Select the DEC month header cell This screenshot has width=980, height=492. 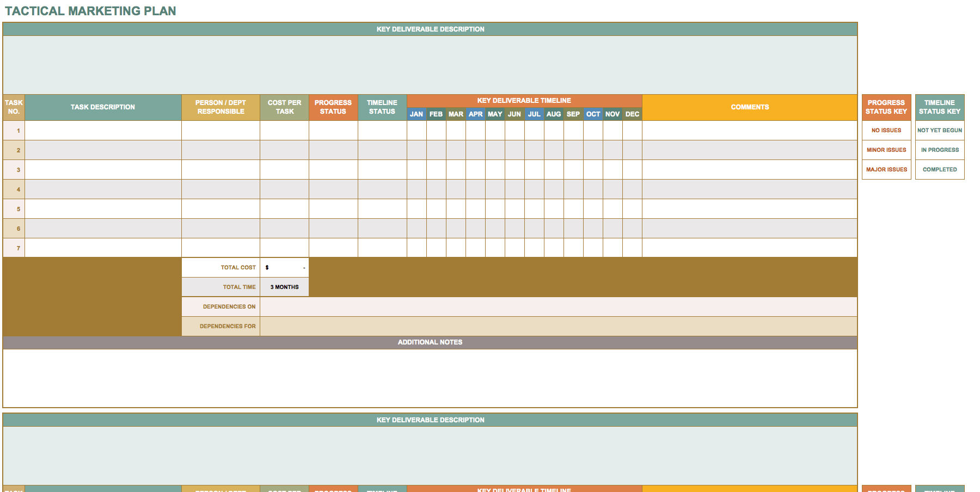632,114
